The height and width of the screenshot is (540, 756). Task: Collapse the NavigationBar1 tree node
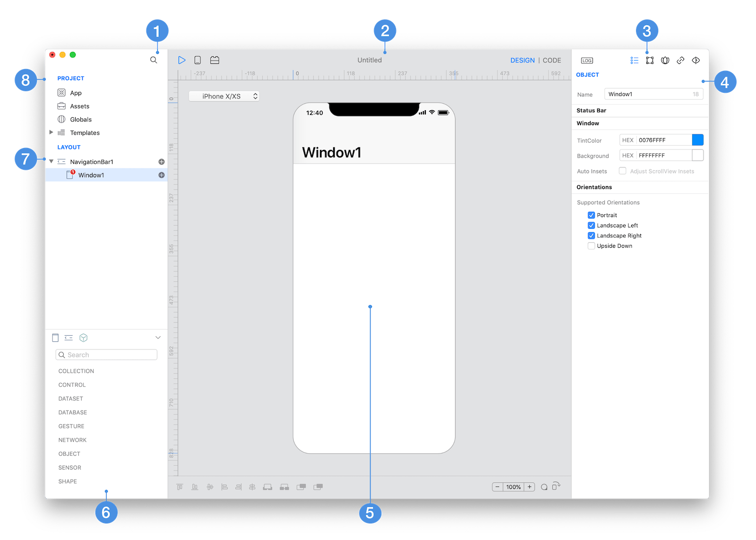coord(51,161)
